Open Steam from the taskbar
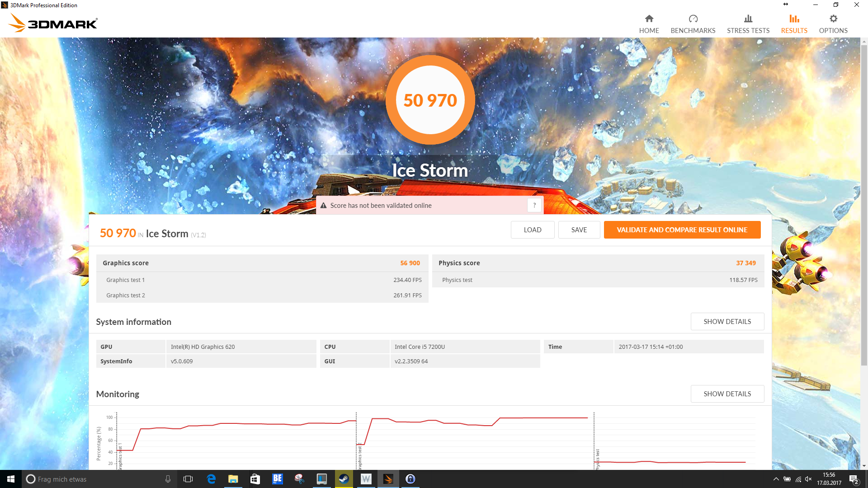 344,479
